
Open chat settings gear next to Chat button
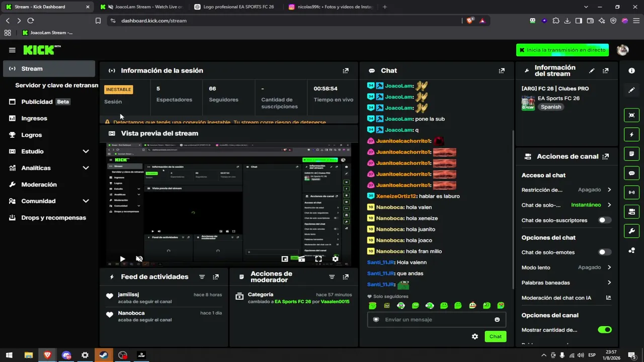pyautogui.click(x=475, y=336)
